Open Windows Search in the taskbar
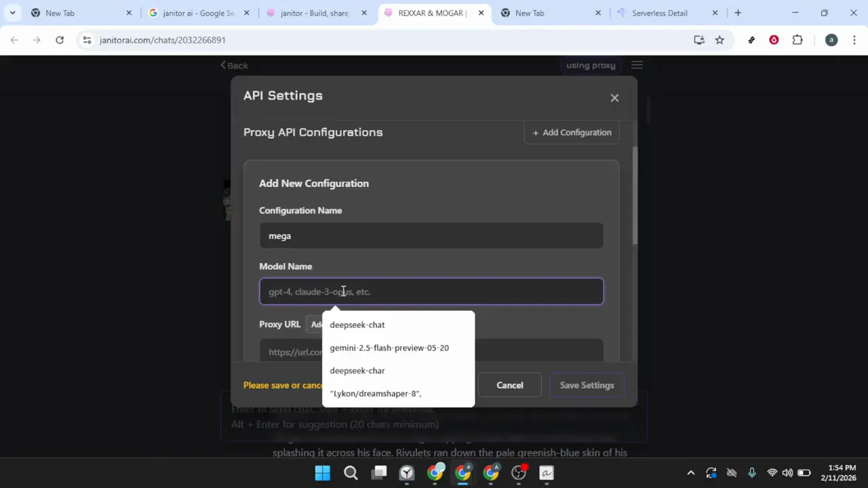This screenshot has width=868, height=488. (x=351, y=473)
